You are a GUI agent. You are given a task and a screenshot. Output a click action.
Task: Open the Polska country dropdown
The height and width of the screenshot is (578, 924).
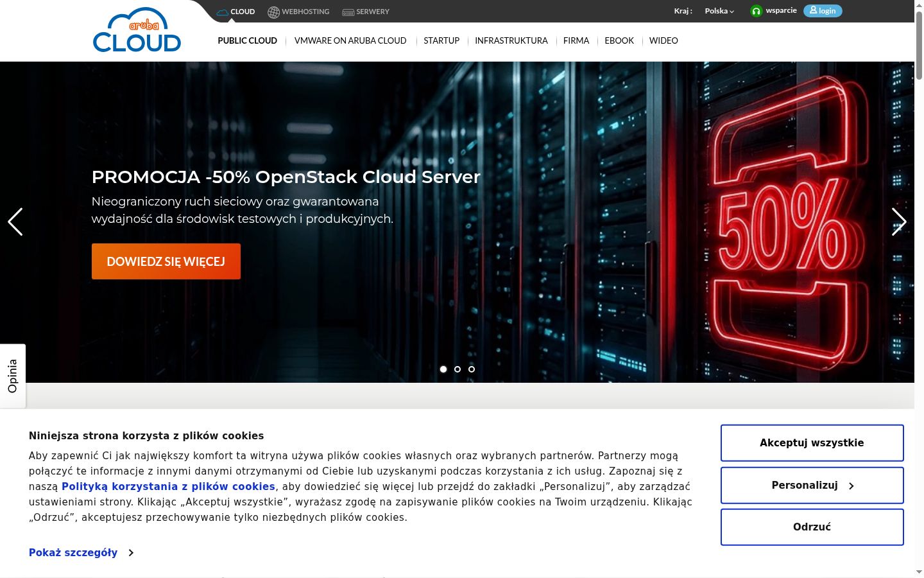[x=719, y=11]
